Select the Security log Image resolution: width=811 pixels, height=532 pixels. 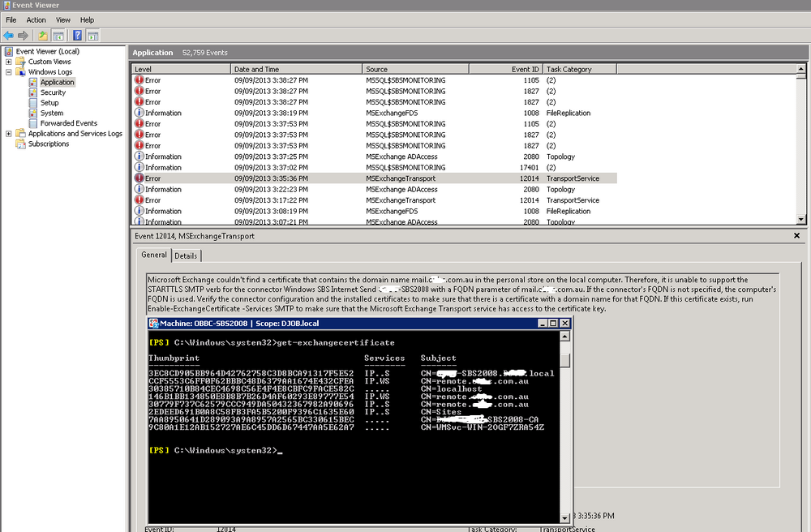click(54, 92)
